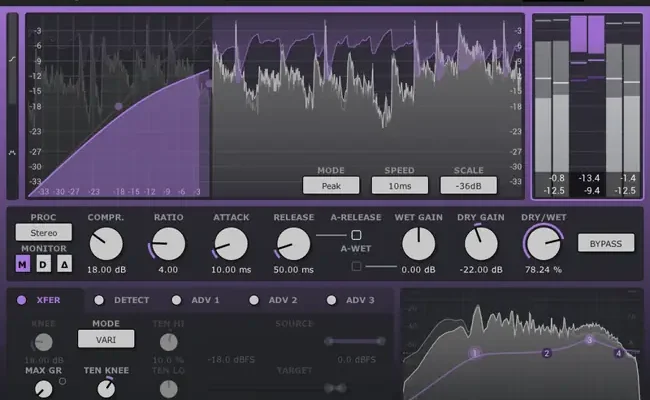Click the Dry/Wet mix knob
Viewport: 650px width, 400px height.
tap(543, 243)
